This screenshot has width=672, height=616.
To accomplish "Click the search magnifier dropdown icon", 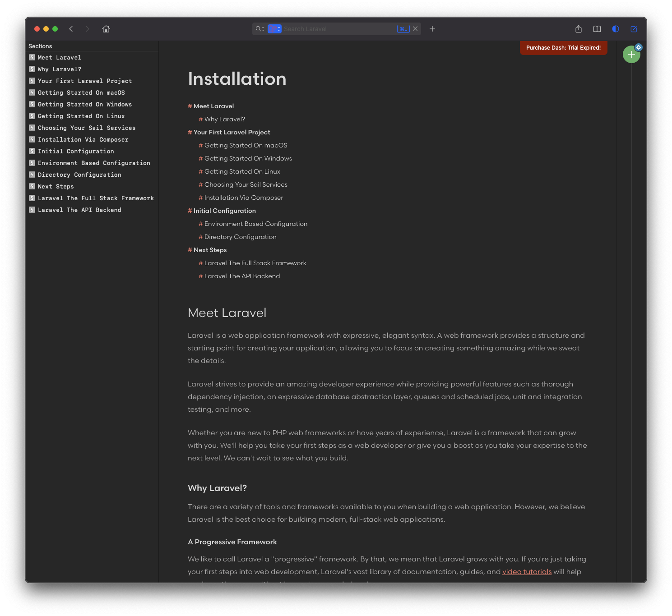I will point(260,29).
